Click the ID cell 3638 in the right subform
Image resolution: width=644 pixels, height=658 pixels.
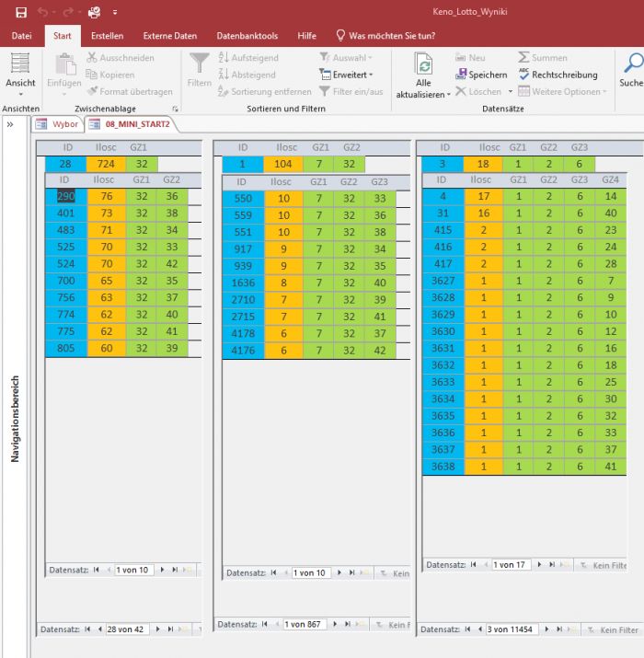(x=443, y=467)
